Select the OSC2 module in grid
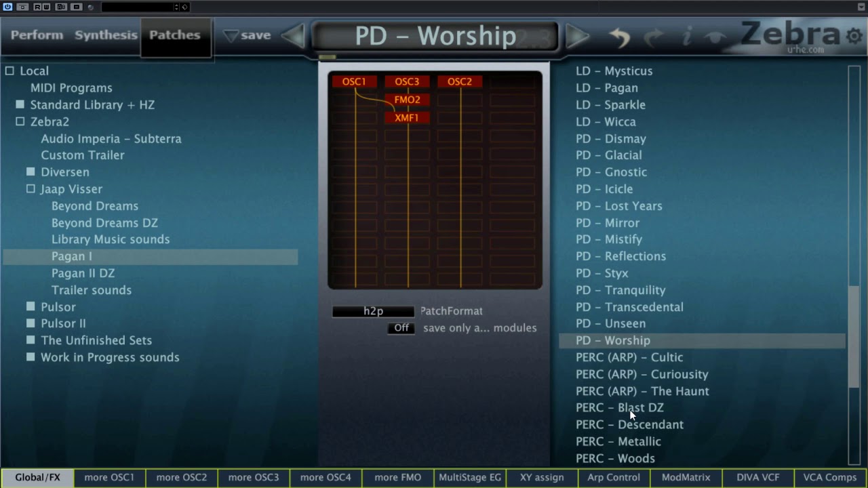868x488 pixels. click(x=460, y=81)
